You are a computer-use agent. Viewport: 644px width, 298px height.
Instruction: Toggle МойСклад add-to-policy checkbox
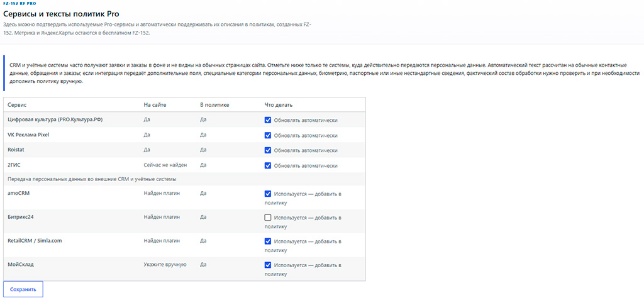(x=268, y=265)
